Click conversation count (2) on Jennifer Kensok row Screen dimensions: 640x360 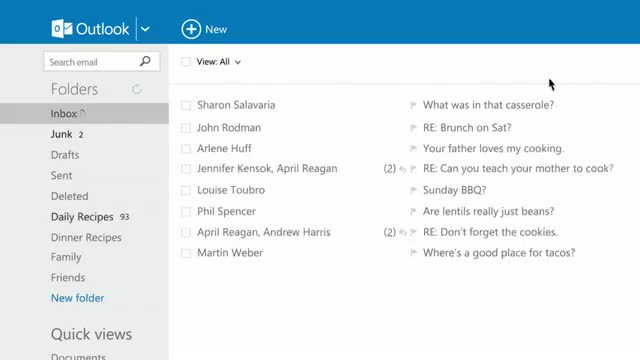pos(390,169)
